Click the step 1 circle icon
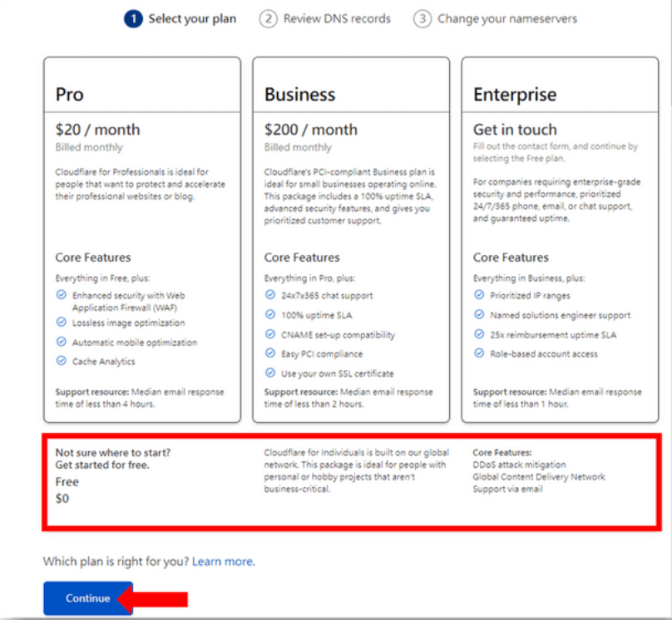 tap(133, 18)
